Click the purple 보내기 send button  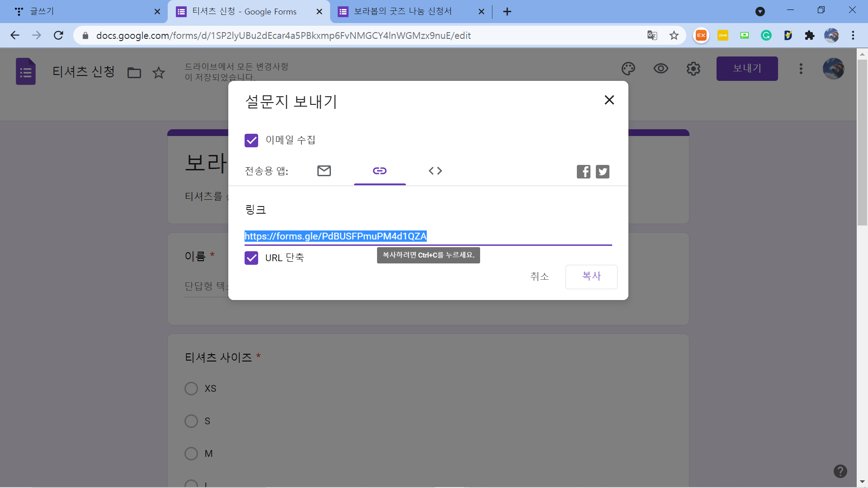pyautogui.click(x=747, y=69)
